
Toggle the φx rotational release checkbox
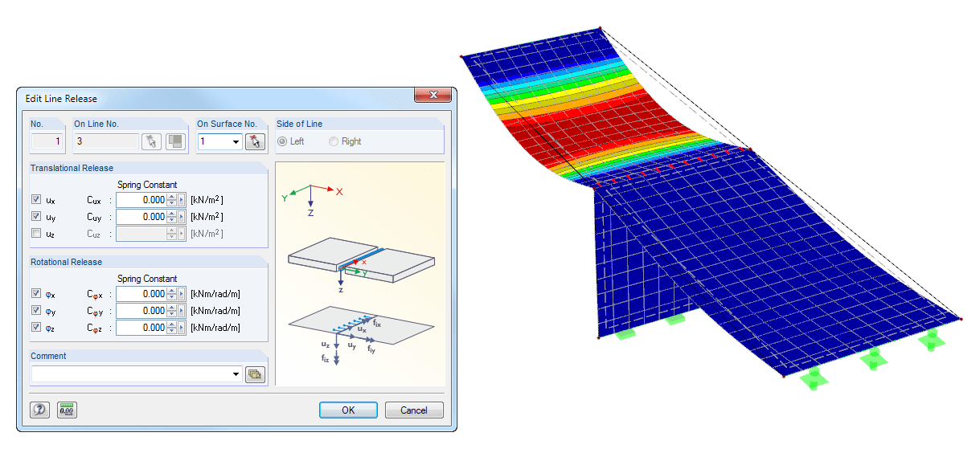pyautogui.click(x=36, y=294)
